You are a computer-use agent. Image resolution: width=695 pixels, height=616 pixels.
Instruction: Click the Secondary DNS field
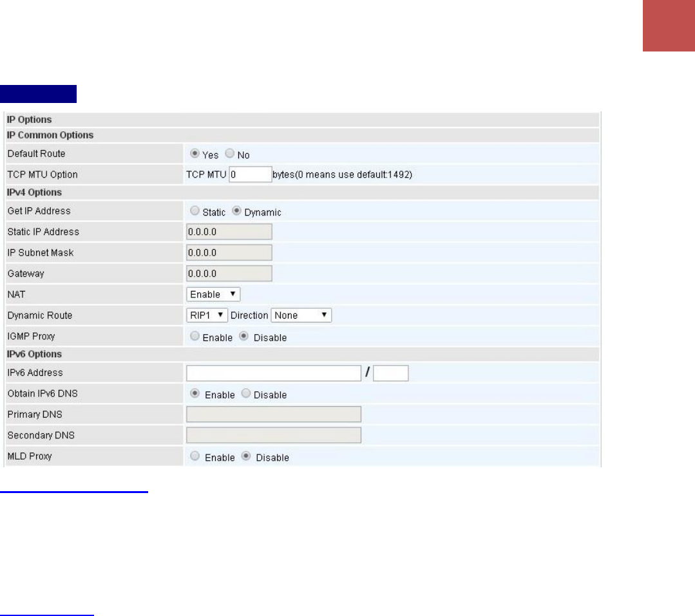274,435
